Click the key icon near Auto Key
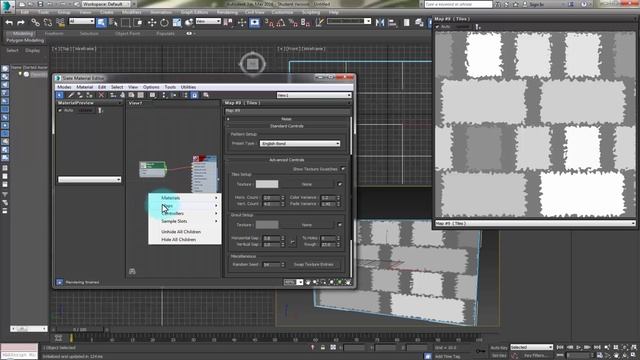The width and height of the screenshot is (640, 360). click(x=481, y=351)
